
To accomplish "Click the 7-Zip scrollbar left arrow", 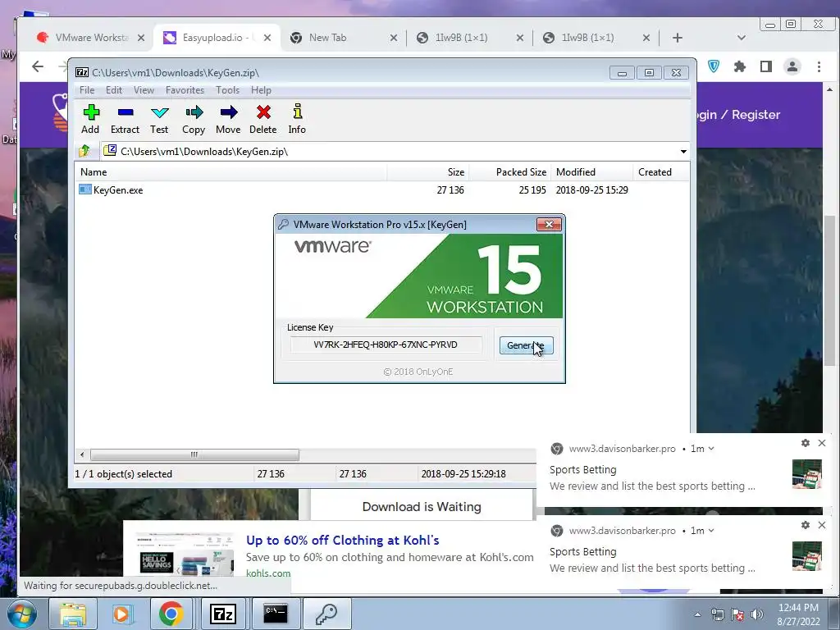I will click(82, 454).
